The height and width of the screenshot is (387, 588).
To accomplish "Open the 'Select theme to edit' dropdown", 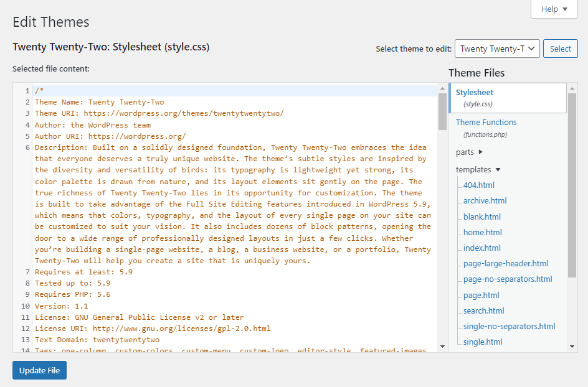I will click(x=496, y=48).
